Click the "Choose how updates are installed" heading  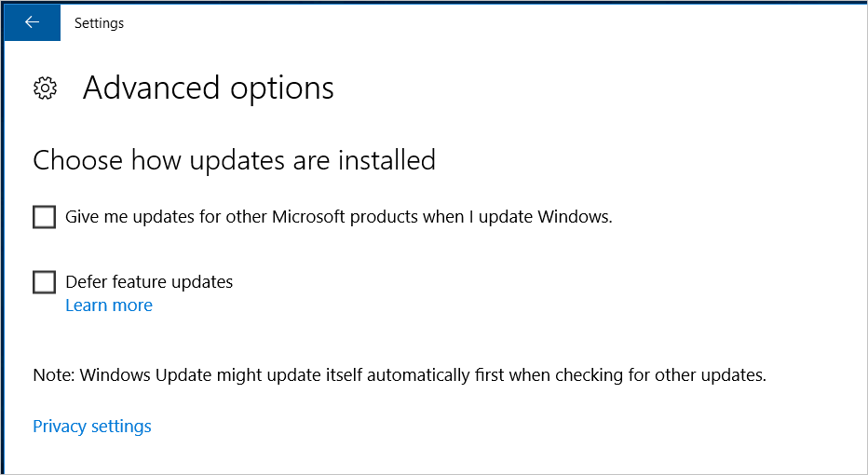234,160
